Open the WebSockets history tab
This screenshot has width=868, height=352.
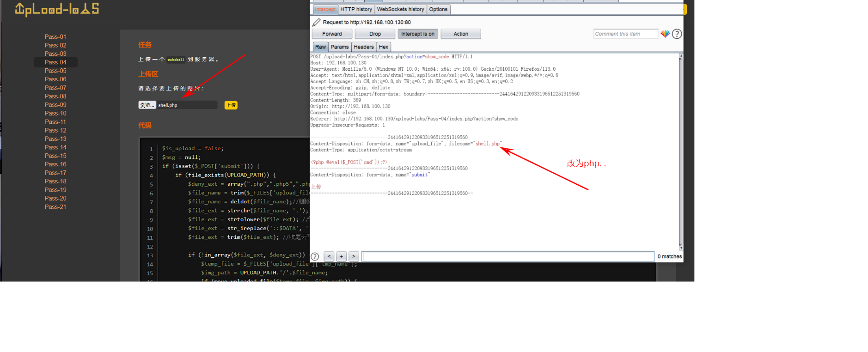[400, 9]
